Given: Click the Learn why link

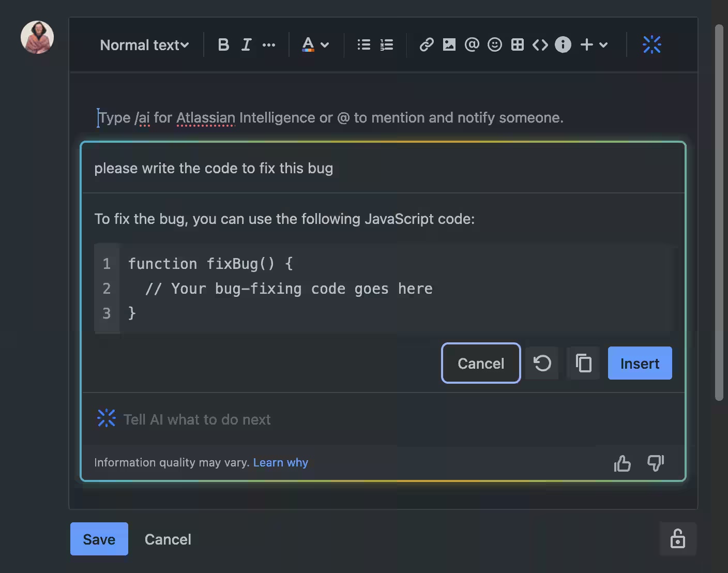Looking at the screenshot, I should tap(281, 462).
